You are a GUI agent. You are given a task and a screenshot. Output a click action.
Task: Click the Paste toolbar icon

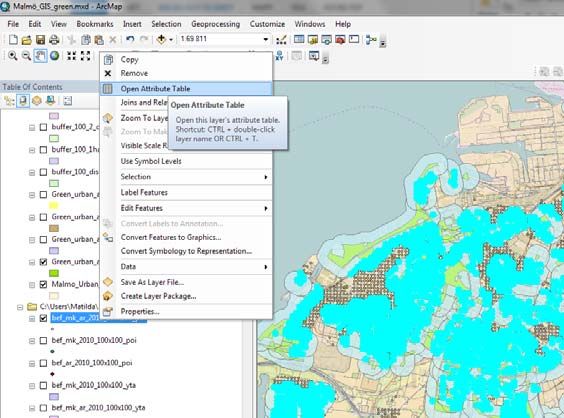click(99, 40)
